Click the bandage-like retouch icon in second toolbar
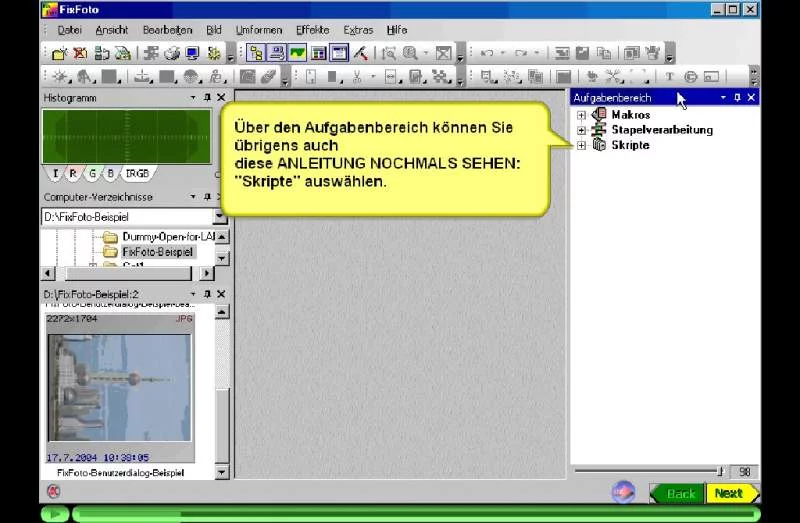This screenshot has height=523, width=800. [x=268, y=77]
